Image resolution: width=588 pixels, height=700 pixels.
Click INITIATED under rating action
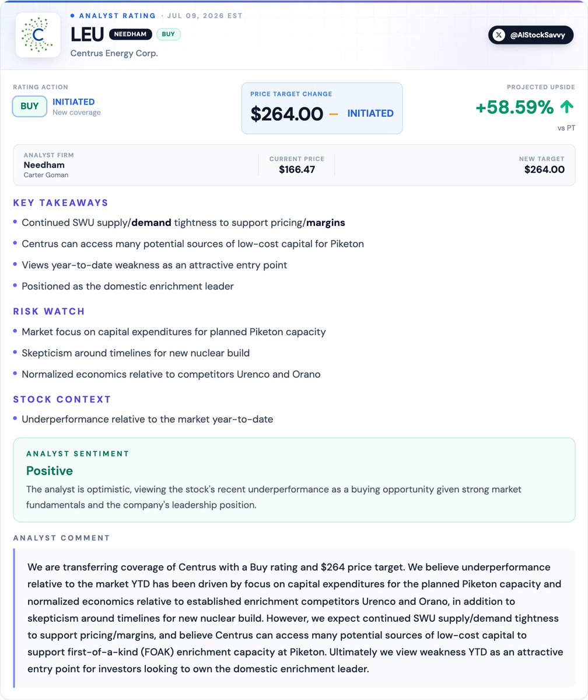click(x=73, y=102)
